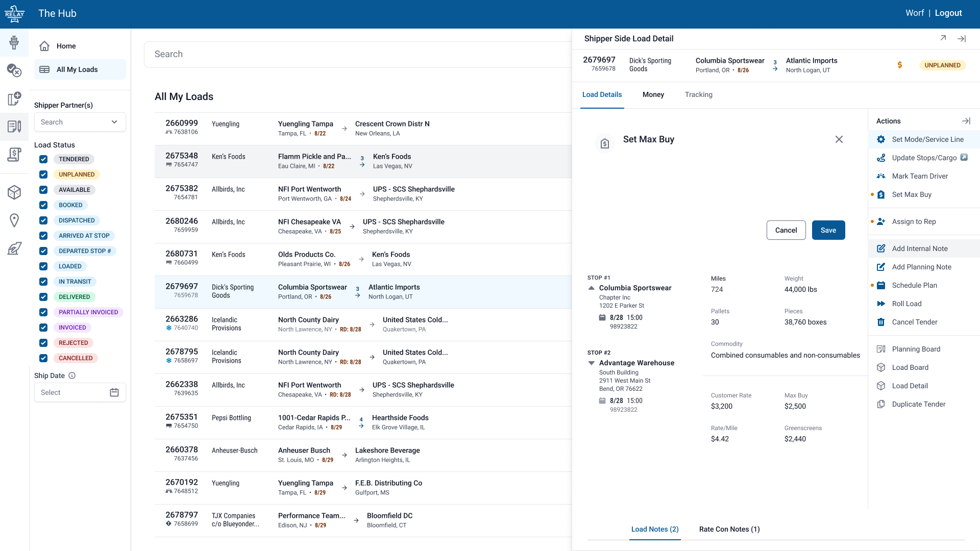Open the dollar invoice sidebar icon
The height and width of the screenshot is (551, 980).
[x=14, y=154]
